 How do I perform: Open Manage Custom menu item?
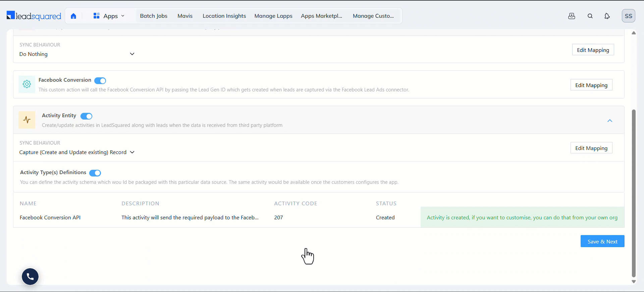(373, 16)
